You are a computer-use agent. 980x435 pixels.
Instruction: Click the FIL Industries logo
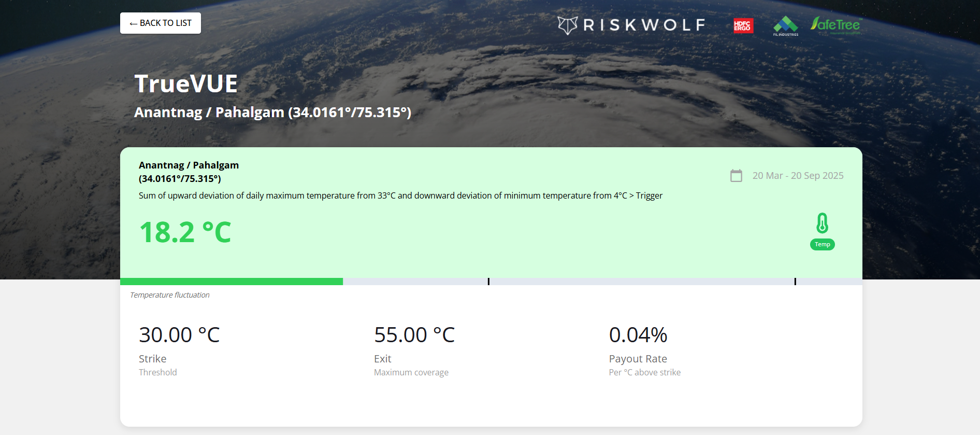(785, 26)
